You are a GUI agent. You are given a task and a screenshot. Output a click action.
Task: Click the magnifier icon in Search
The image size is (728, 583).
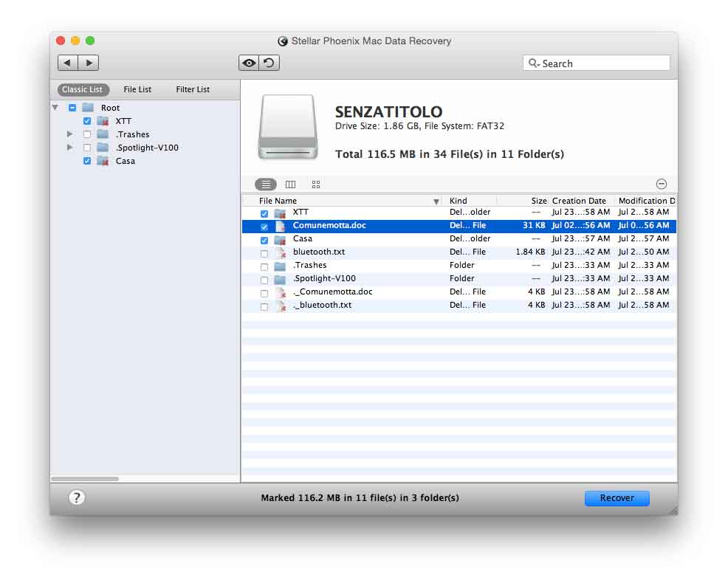pos(534,63)
